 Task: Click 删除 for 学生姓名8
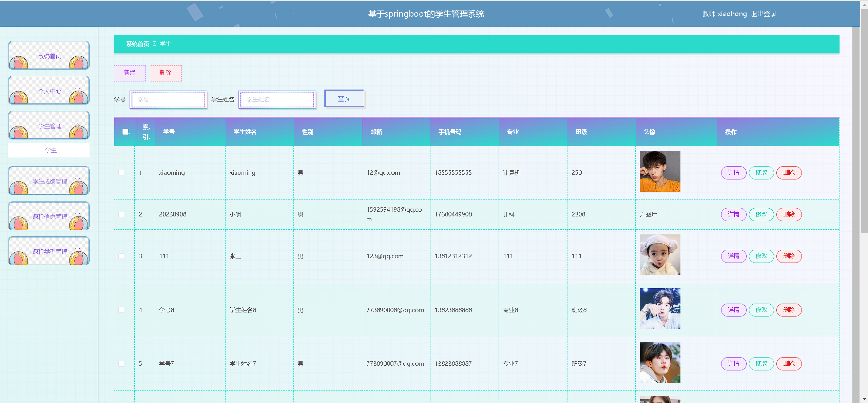(789, 310)
